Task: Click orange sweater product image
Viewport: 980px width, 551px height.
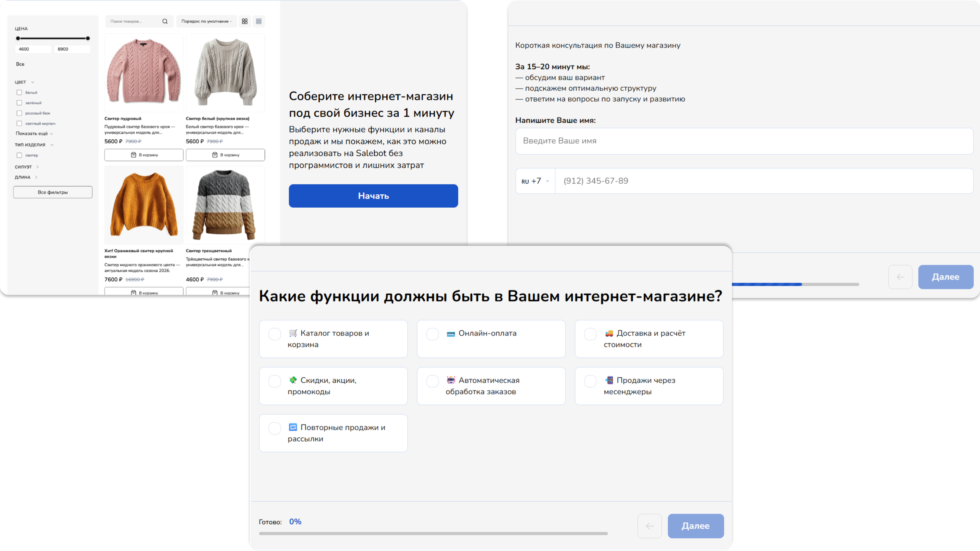Action: pyautogui.click(x=144, y=205)
